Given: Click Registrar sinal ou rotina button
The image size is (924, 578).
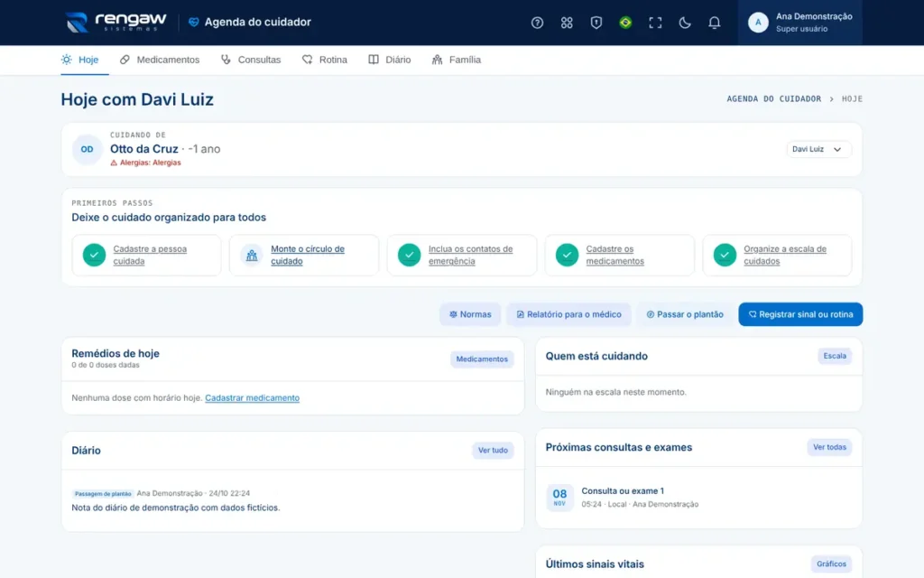Looking at the screenshot, I should (x=800, y=314).
